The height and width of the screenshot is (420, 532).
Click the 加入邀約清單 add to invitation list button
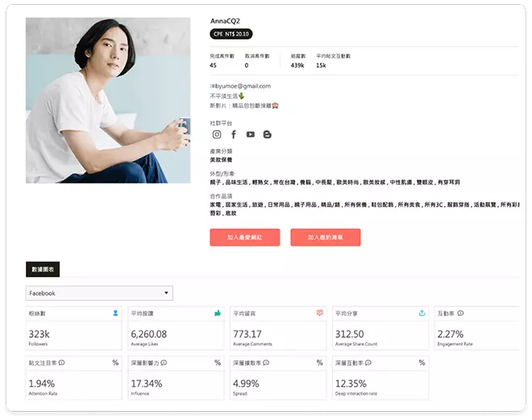[326, 237]
